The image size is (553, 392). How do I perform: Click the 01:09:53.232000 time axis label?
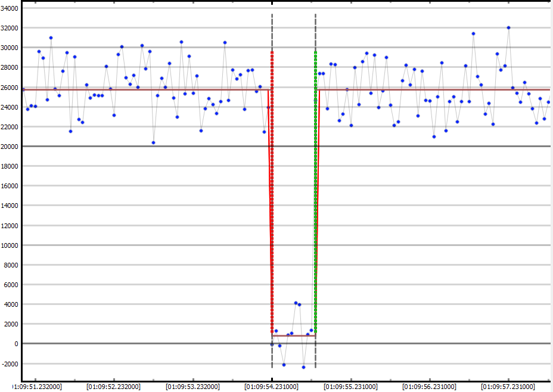tap(192, 387)
